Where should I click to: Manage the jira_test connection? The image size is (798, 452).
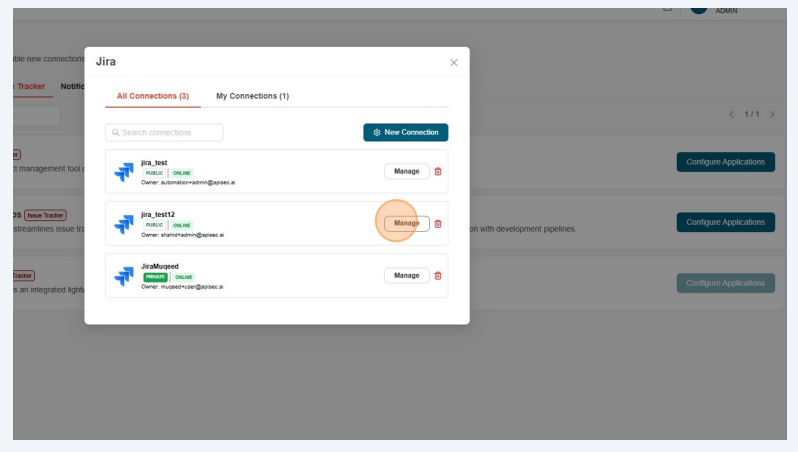(406, 171)
